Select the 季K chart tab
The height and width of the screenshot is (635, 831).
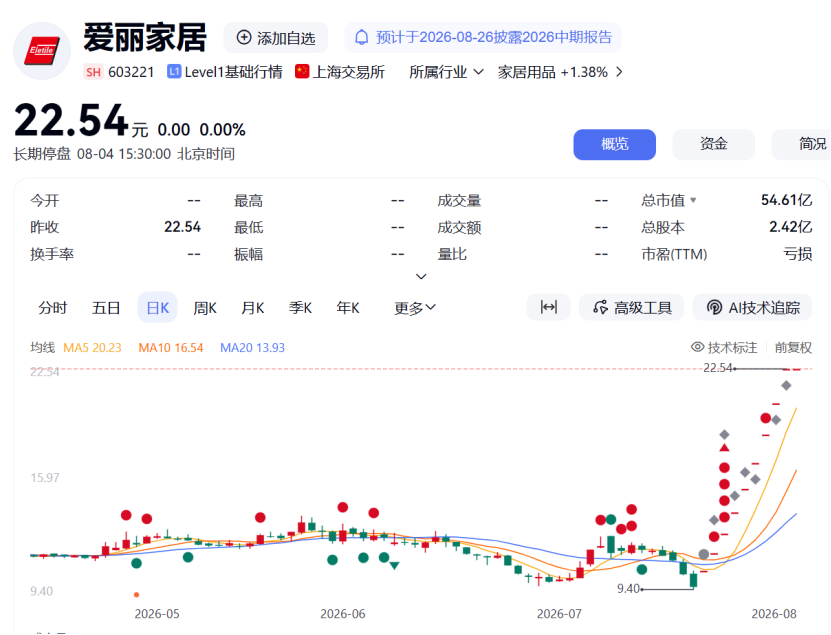300,307
